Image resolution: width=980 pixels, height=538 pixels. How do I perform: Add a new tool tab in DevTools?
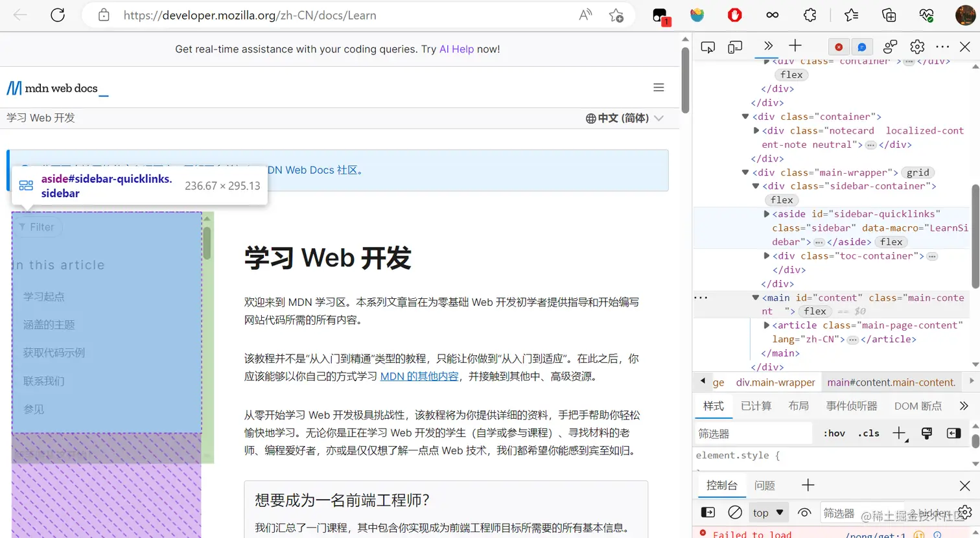pyautogui.click(x=795, y=45)
